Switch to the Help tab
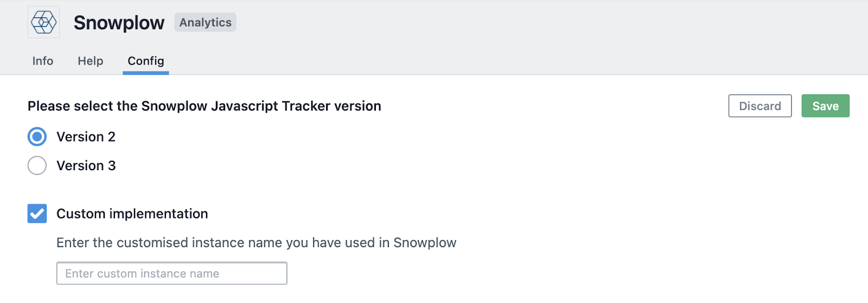The height and width of the screenshot is (303, 868). [91, 61]
